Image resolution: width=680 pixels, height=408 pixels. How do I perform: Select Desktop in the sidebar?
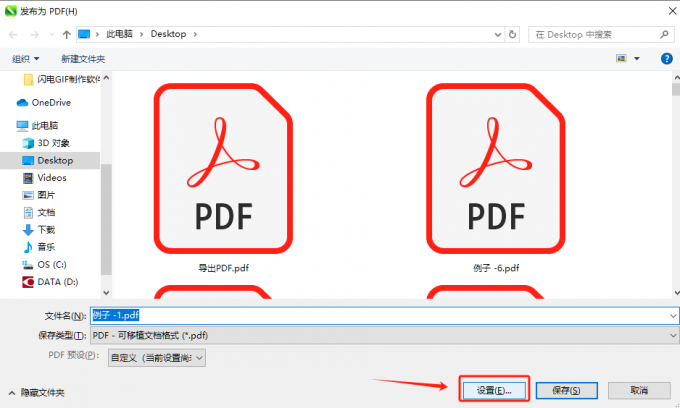50,160
